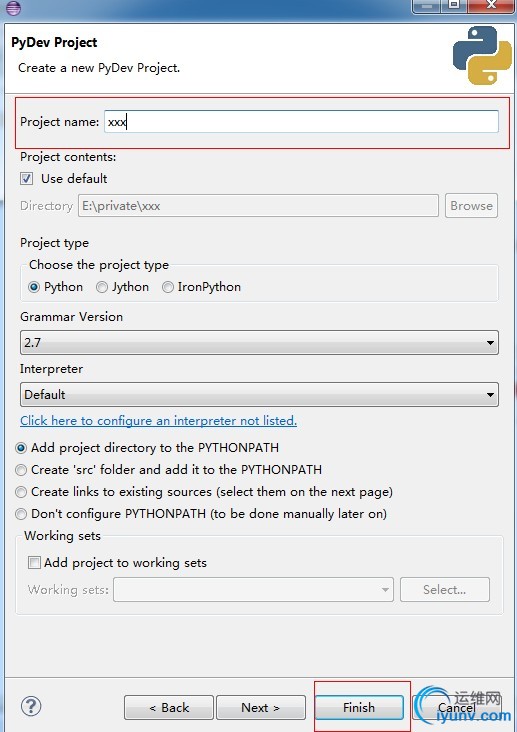The width and height of the screenshot is (517, 732).
Task: Click the help question mark icon
Action: click(x=31, y=706)
